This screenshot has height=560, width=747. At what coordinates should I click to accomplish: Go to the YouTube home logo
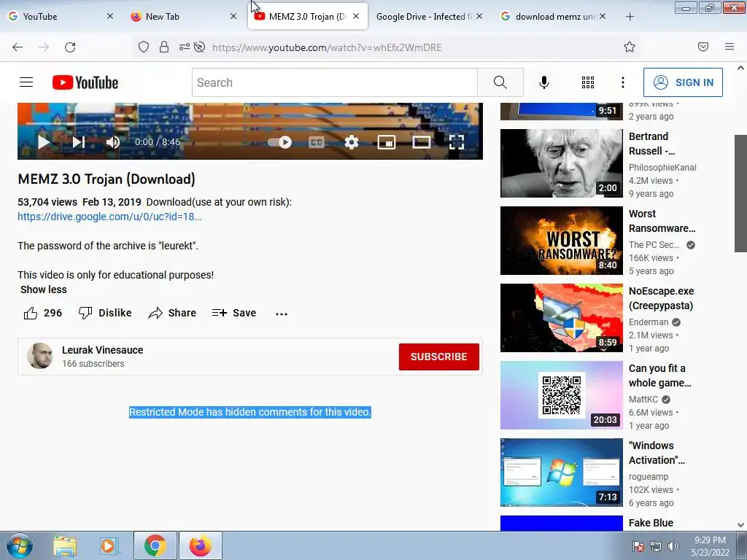pos(85,82)
